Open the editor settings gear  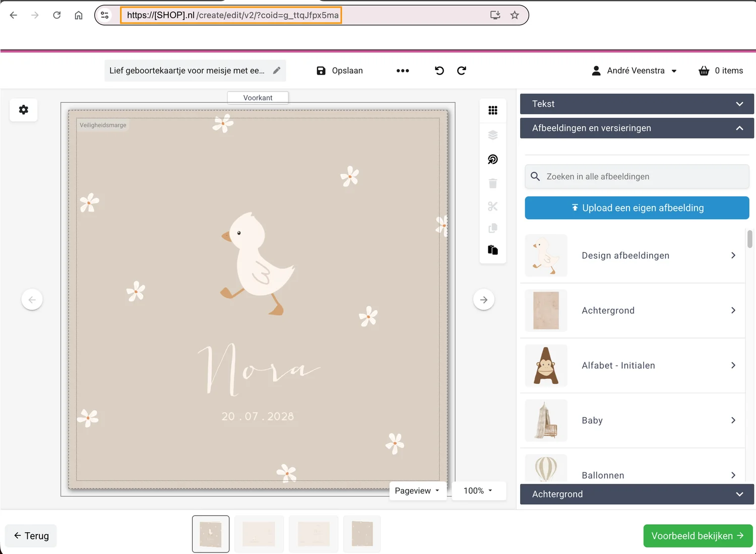23,110
